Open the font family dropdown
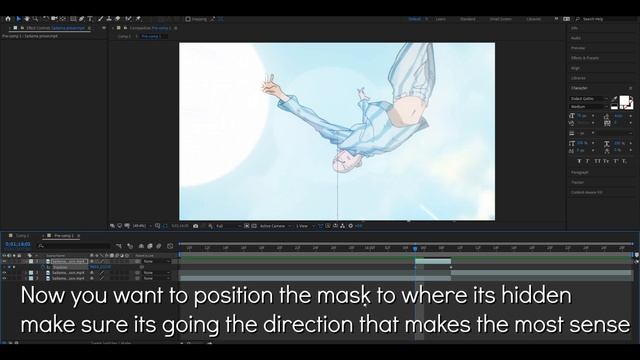 (589, 99)
